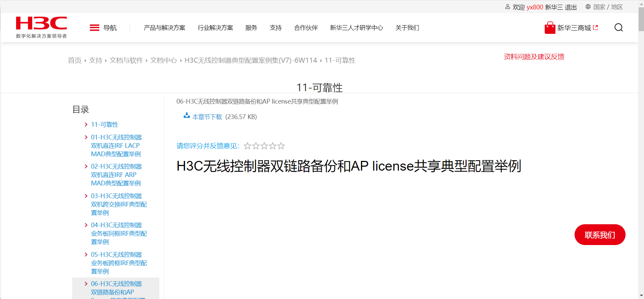644x299 pixels.
Task: Click 资料问题及建议反馈 link
Action: click(534, 57)
